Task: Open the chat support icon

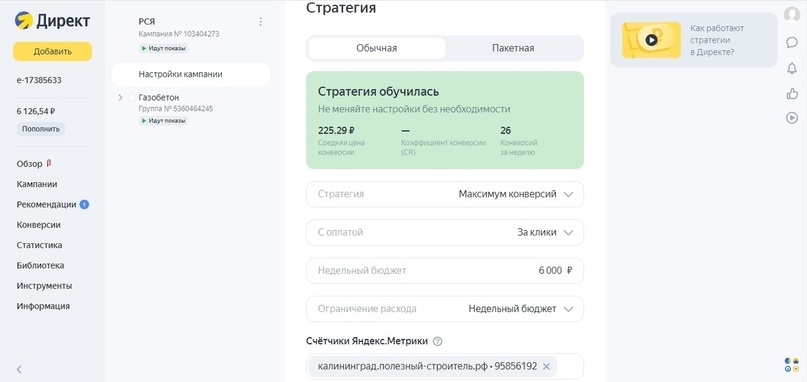Action: pos(792,42)
